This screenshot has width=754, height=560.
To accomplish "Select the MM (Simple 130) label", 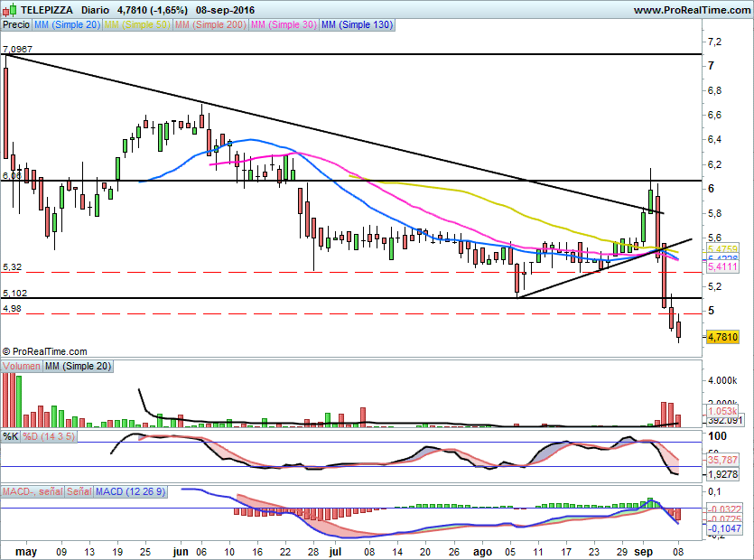I will tap(357, 25).
